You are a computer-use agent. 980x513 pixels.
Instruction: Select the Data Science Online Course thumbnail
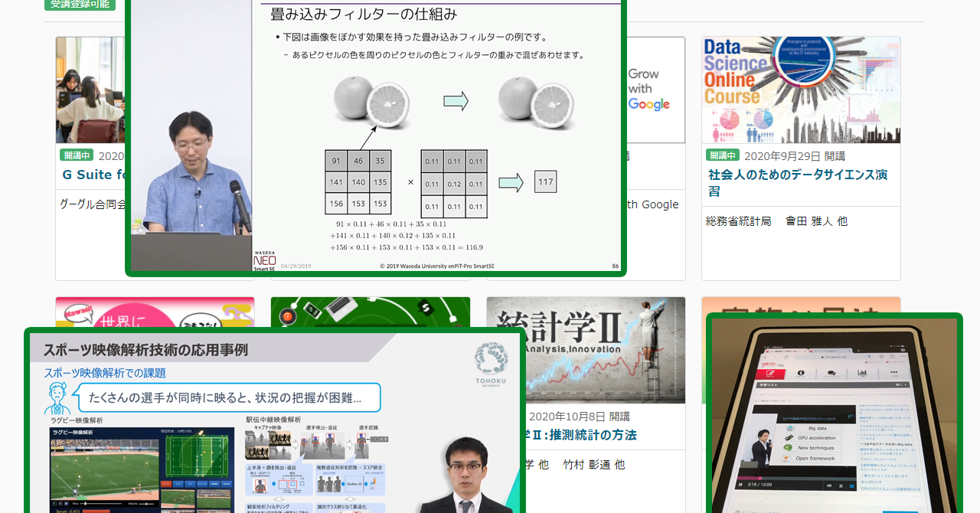pos(801,90)
